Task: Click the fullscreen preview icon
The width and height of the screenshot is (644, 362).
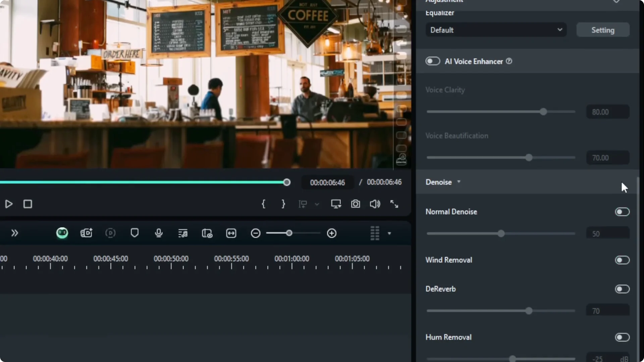Action: [x=394, y=204]
